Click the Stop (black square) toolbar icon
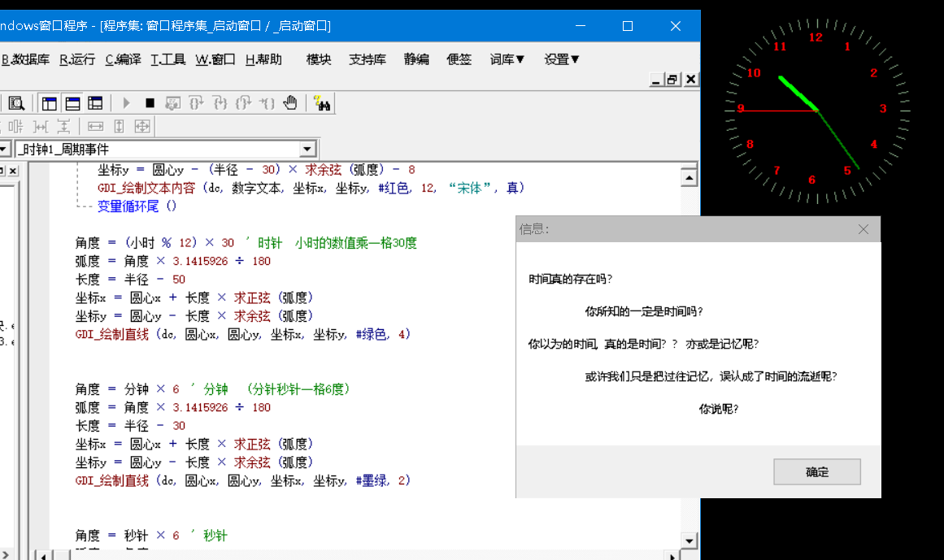944x560 pixels. [x=150, y=103]
